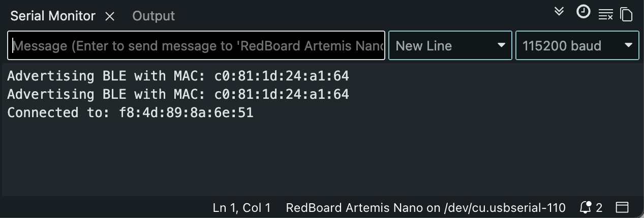Click the copy output pages icon
Viewport: 644px width, 218px height.
tap(626, 14)
